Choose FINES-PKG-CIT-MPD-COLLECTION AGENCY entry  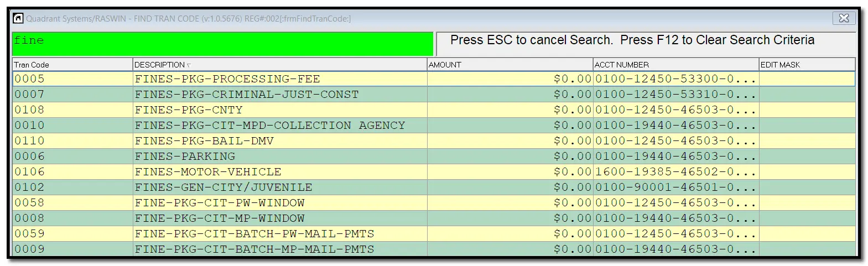click(x=434, y=126)
